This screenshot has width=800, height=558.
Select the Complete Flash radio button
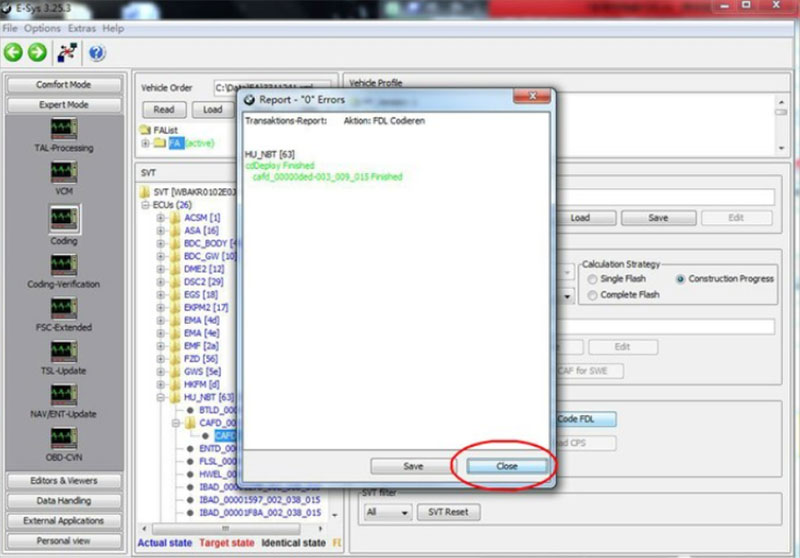[x=592, y=295]
